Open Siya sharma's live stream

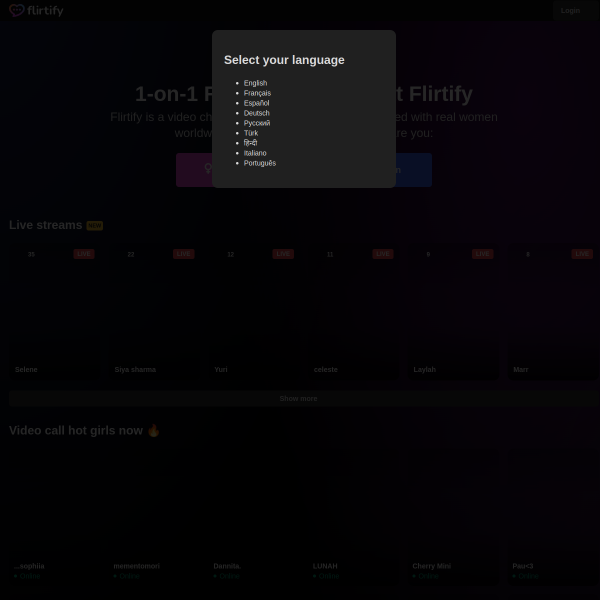coord(154,310)
